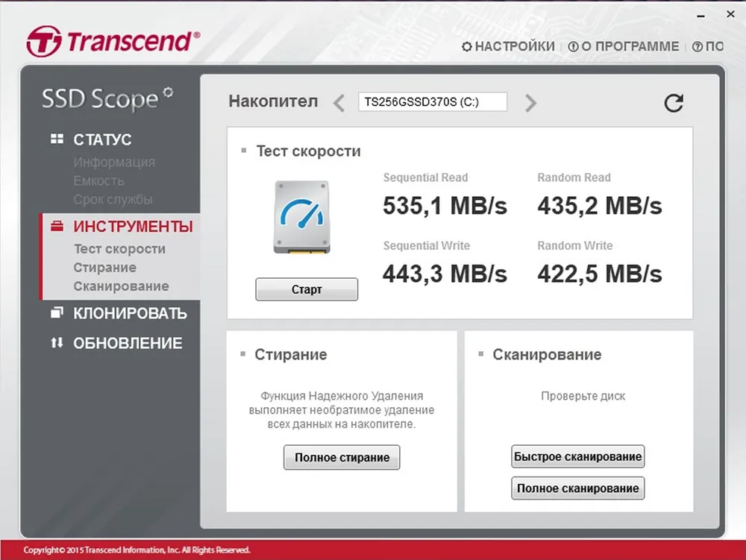Screen dimensions: 746x560
Task: Click the Старт speed test button
Action: (x=307, y=289)
